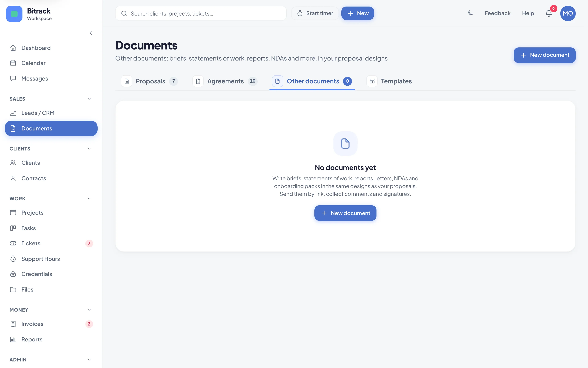Open Dashboard from the sidebar
The height and width of the screenshot is (368, 588).
(51, 48)
